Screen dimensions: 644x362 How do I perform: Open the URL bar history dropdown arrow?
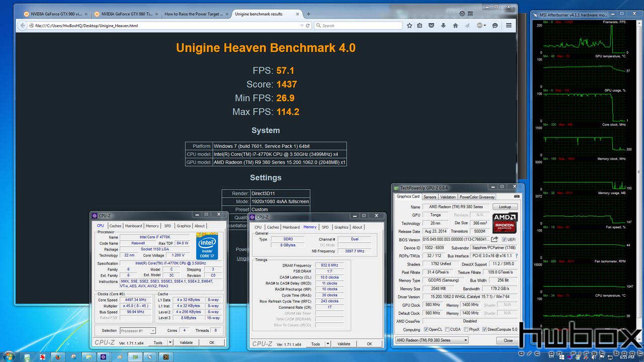(x=302, y=25)
